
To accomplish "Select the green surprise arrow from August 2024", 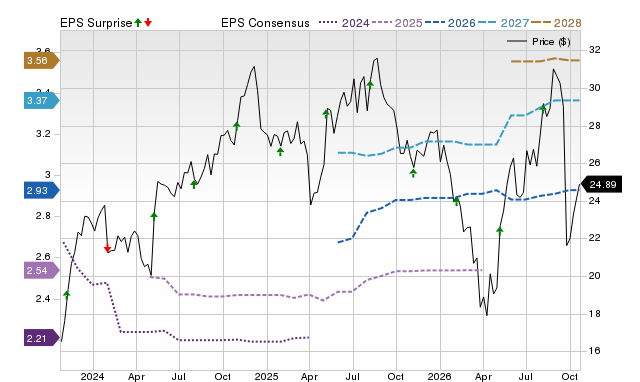I will [194, 184].
